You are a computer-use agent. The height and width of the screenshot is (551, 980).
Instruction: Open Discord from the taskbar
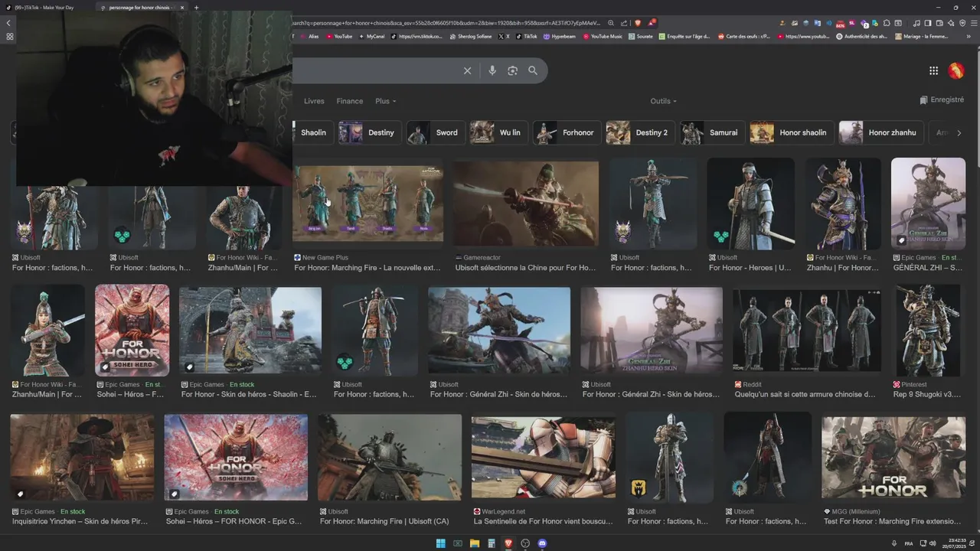pyautogui.click(x=542, y=543)
